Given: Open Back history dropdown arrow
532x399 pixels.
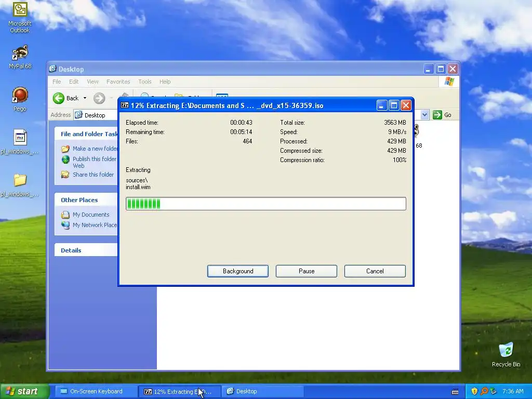Looking at the screenshot, I should [x=85, y=98].
